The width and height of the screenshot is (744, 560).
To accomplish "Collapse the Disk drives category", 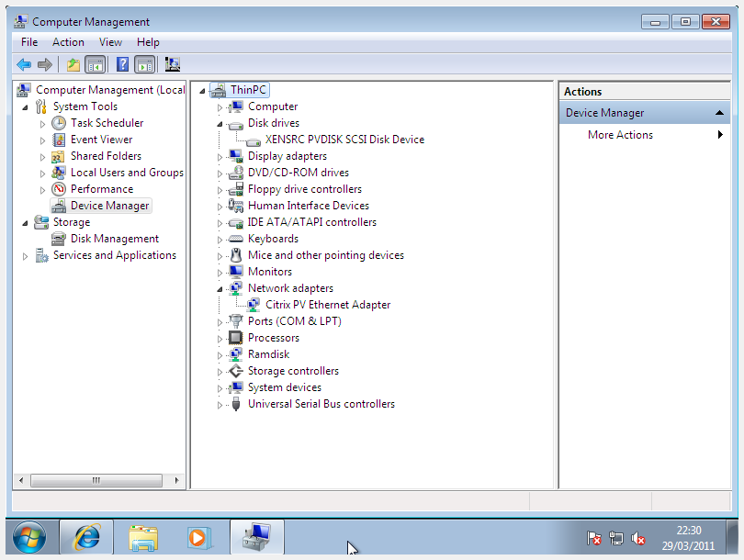I will point(220,124).
